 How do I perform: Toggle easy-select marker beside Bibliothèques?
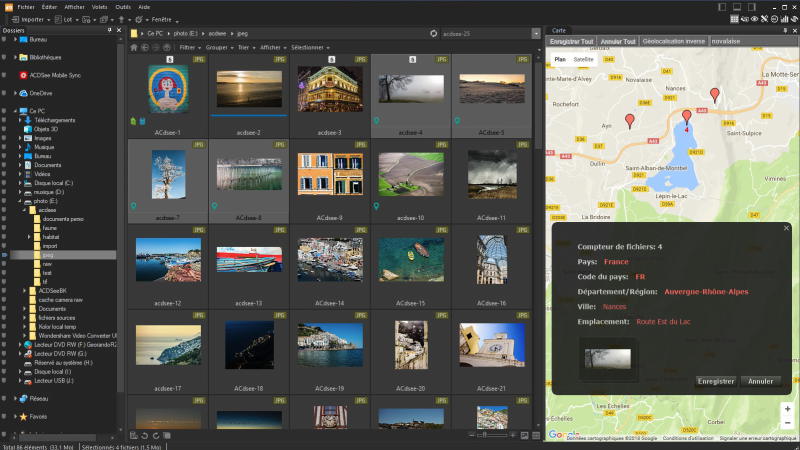click(4, 57)
